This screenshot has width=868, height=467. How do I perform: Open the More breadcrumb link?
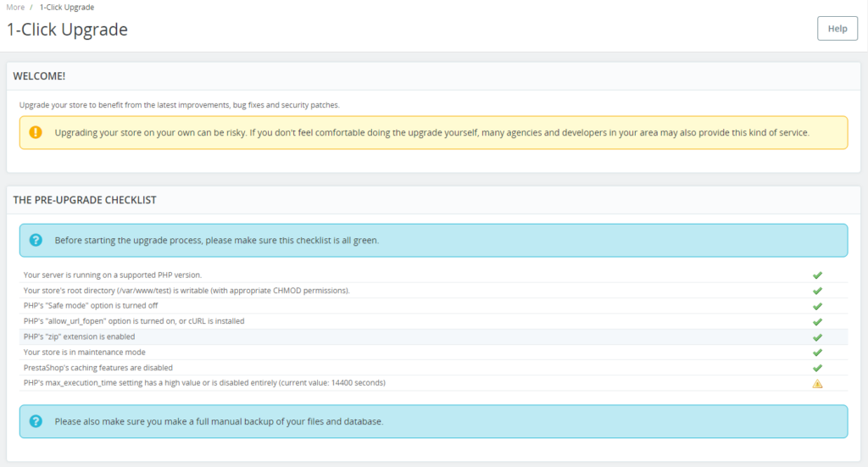pos(15,7)
